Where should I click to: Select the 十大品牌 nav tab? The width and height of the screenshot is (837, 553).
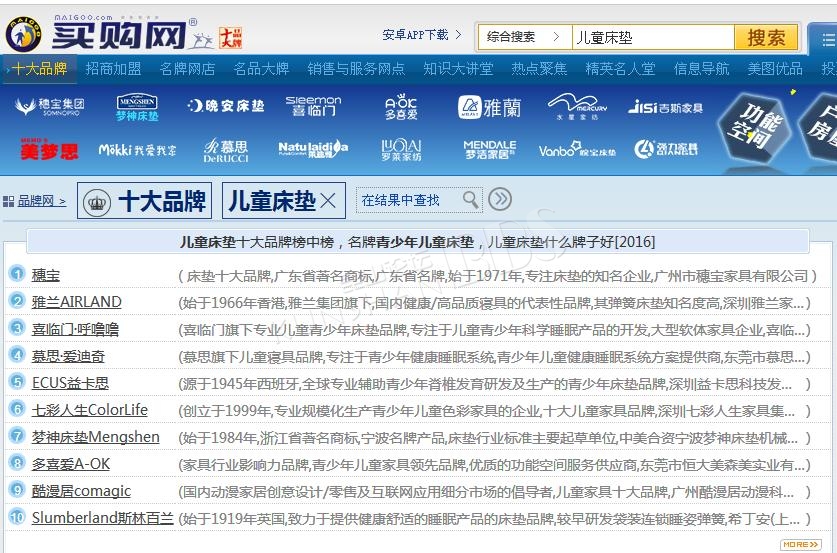click(39, 69)
